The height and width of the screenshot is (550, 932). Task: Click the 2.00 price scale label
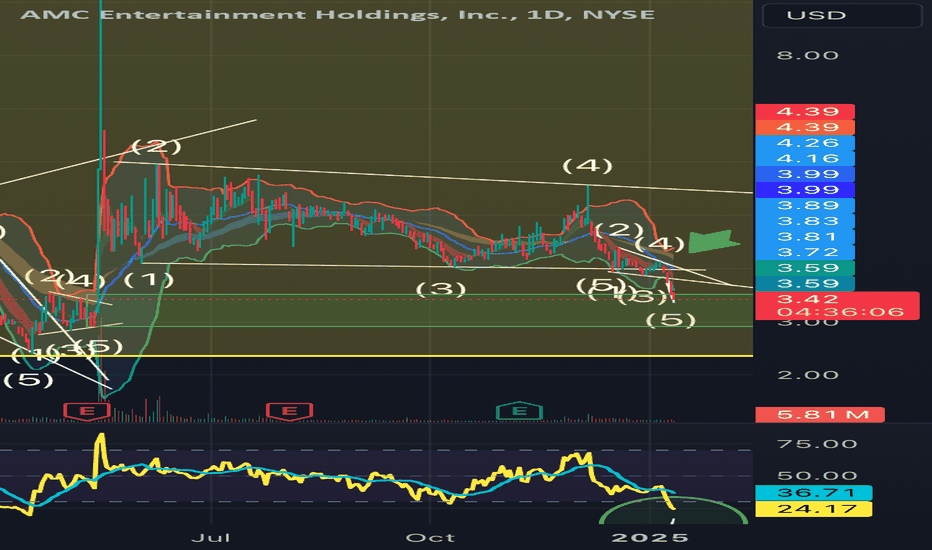click(x=807, y=375)
